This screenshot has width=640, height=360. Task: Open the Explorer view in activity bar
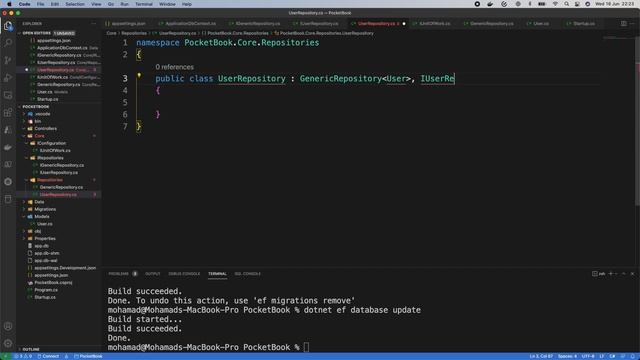[x=8, y=26]
